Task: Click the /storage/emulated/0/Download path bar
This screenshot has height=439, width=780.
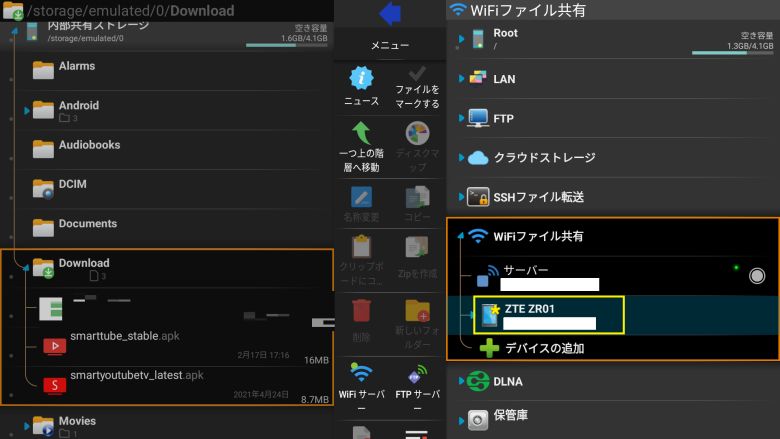Action: pos(167,10)
